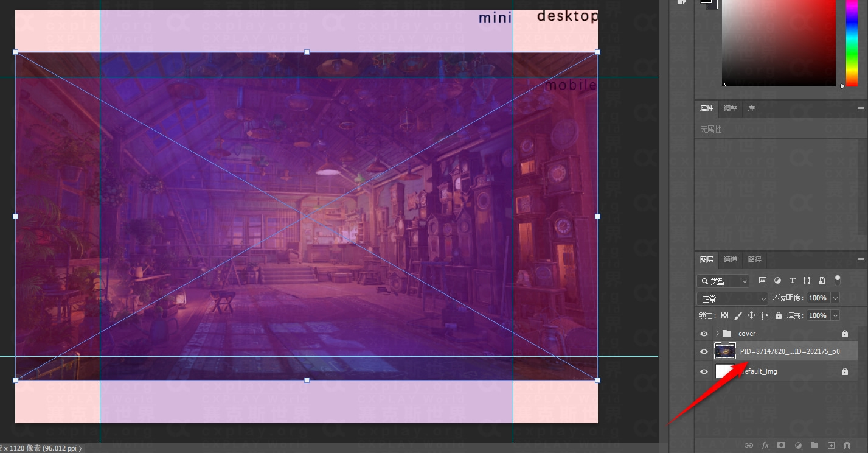Click the 'mobile' text on canvas
Image resolution: width=868 pixels, height=453 pixels.
[x=571, y=85]
